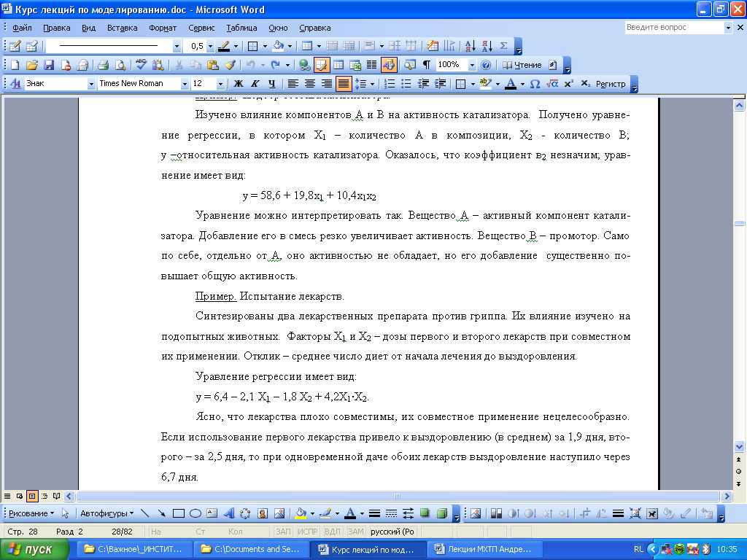Toggle italic К formatting
The image size is (747, 560).
point(255,84)
